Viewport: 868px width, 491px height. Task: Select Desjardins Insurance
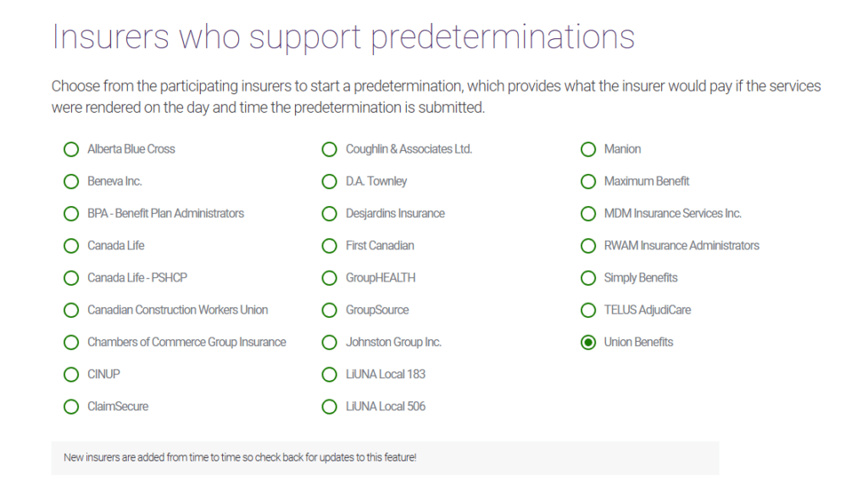pos(329,214)
